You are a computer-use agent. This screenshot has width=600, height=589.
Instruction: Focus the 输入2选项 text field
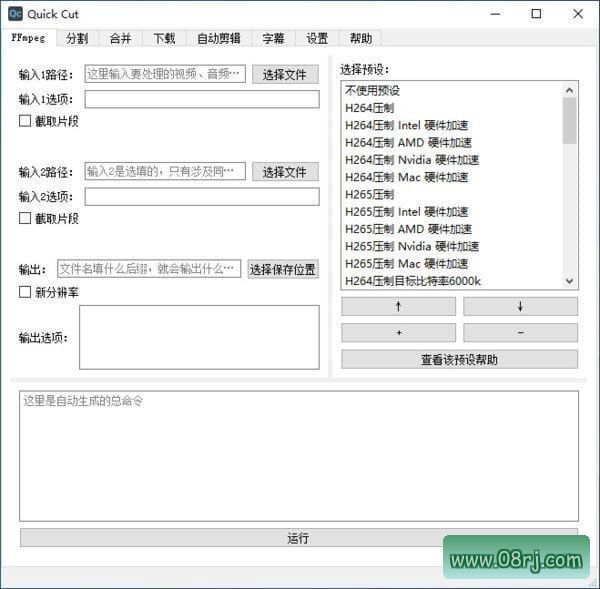tap(202, 196)
